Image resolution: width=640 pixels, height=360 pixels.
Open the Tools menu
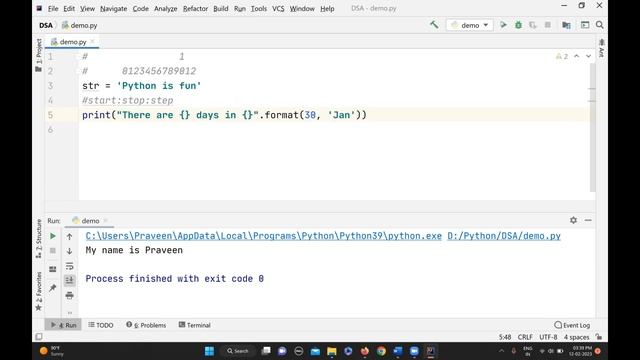click(259, 9)
